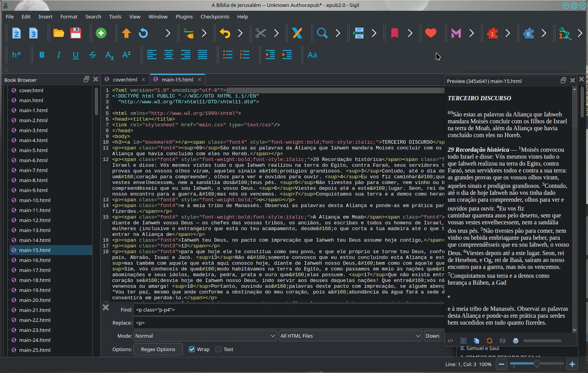Click the Subscript formatting icon
This screenshot has height=373, width=588.
pyautogui.click(x=110, y=55)
